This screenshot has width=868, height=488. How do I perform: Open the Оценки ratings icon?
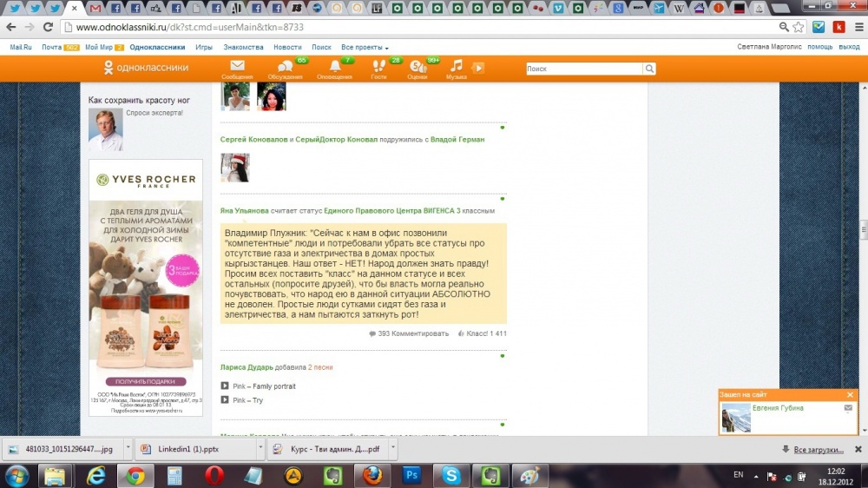tap(417, 69)
